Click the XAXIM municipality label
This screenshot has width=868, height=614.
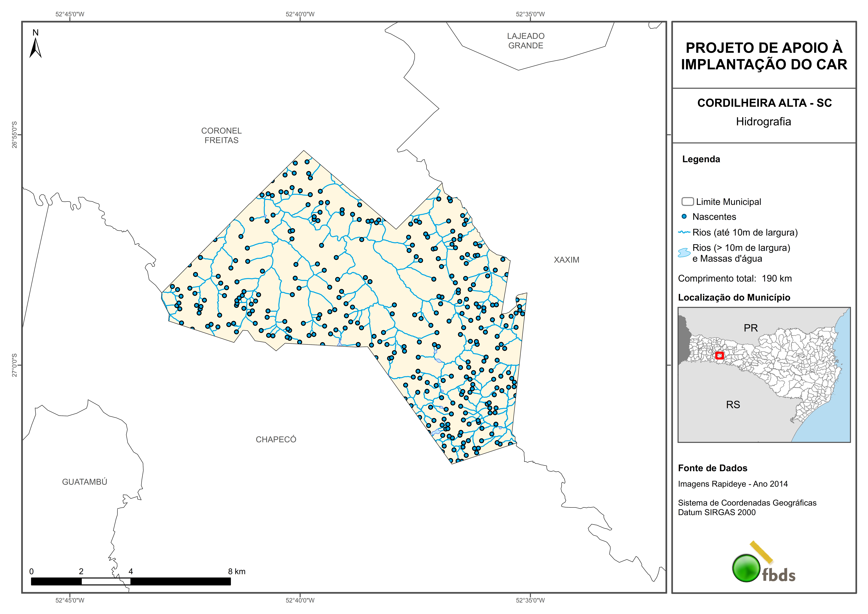566,260
